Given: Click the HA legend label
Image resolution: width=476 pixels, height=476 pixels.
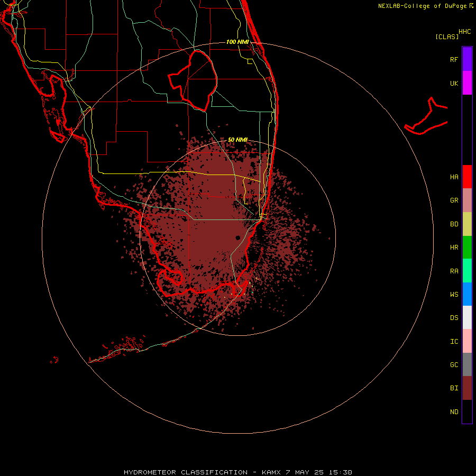Looking at the screenshot, I should [454, 177].
